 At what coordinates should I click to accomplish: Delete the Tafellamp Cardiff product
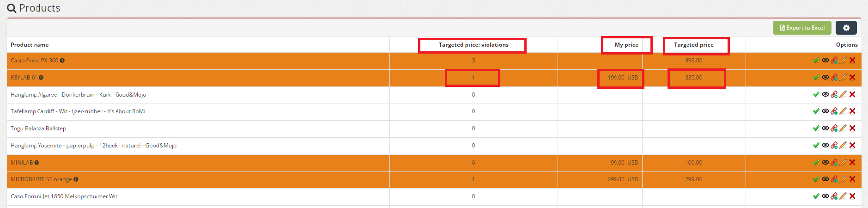tap(852, 111)
